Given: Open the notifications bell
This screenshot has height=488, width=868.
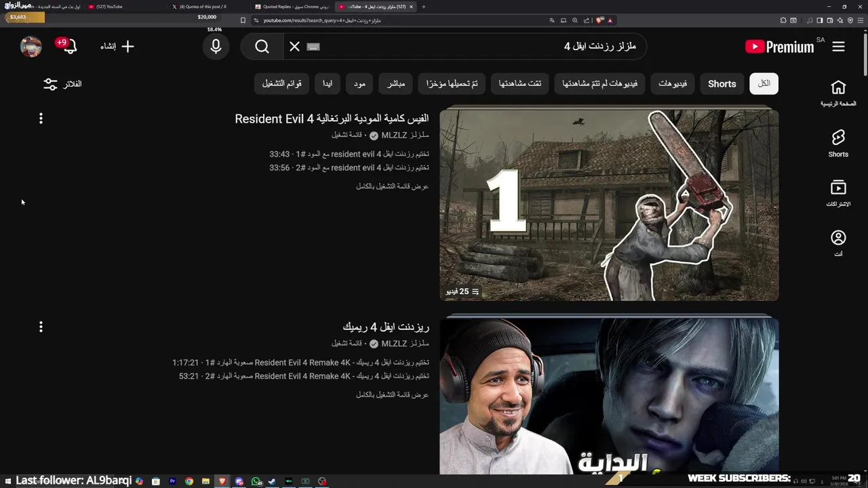Looking at the screenshot, I should [68, 46].
